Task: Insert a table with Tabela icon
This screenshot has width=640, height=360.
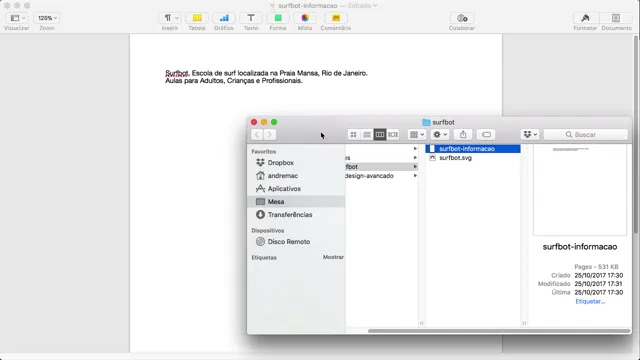Action: point(197,18)
